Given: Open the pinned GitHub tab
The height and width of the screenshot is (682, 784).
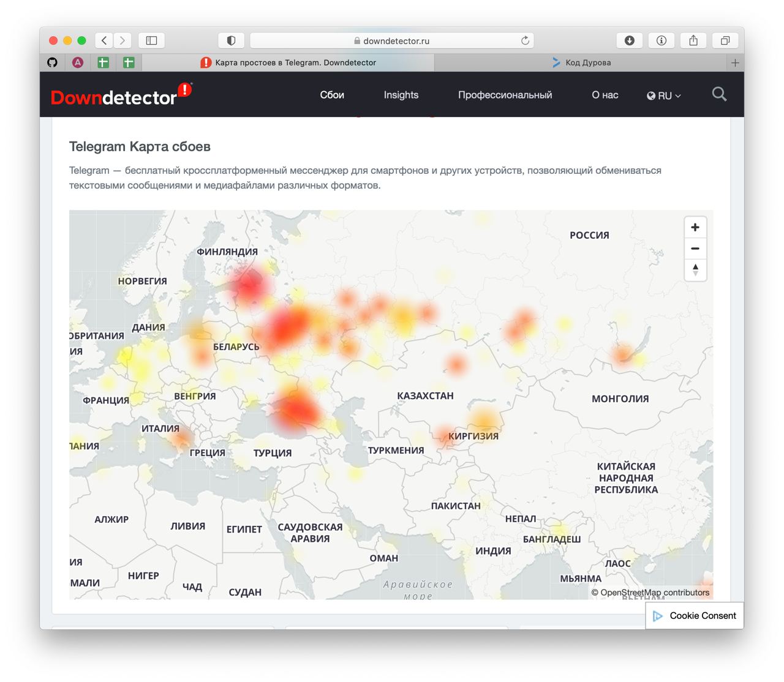Looking at the screenshot, I should 53,62.
